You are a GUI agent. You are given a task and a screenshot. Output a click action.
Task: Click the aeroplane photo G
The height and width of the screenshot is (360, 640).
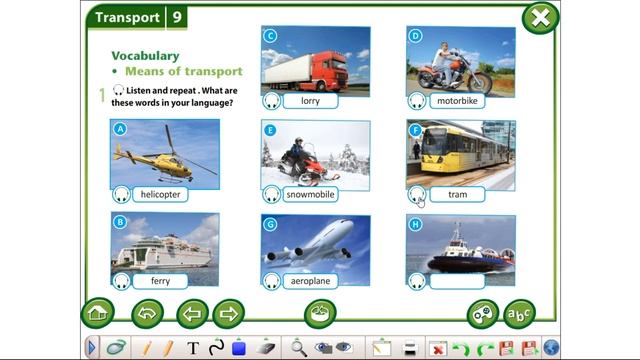[x=316, y=250]
